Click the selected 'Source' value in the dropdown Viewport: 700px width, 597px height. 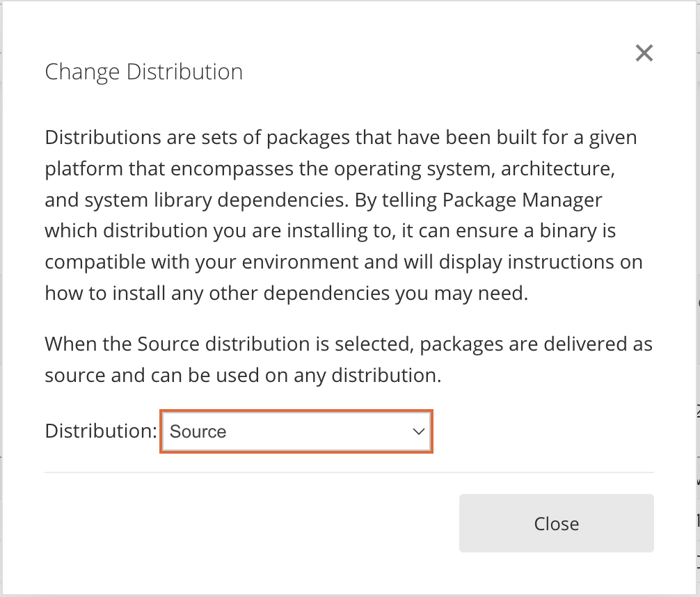tap(198, 431)
